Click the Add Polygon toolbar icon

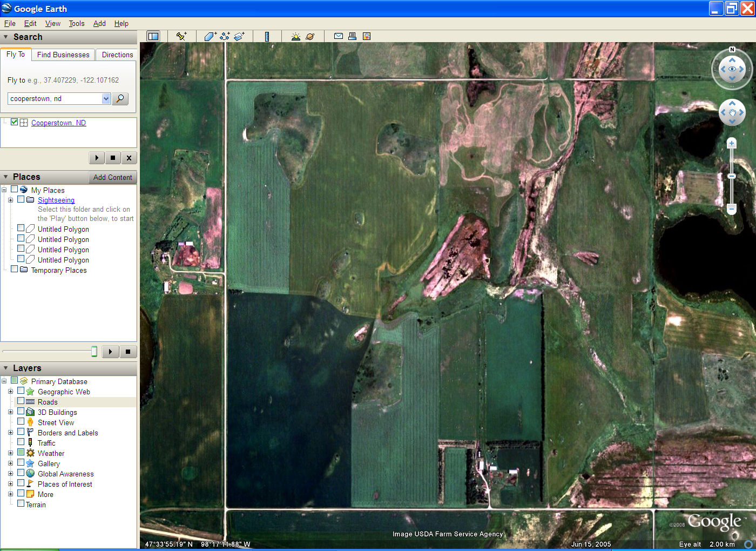[x=210, y=36]
